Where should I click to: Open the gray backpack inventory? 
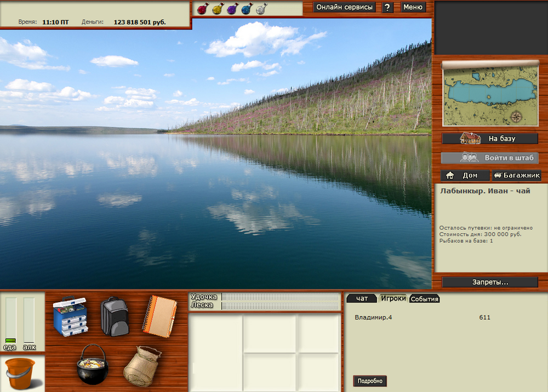114,316
